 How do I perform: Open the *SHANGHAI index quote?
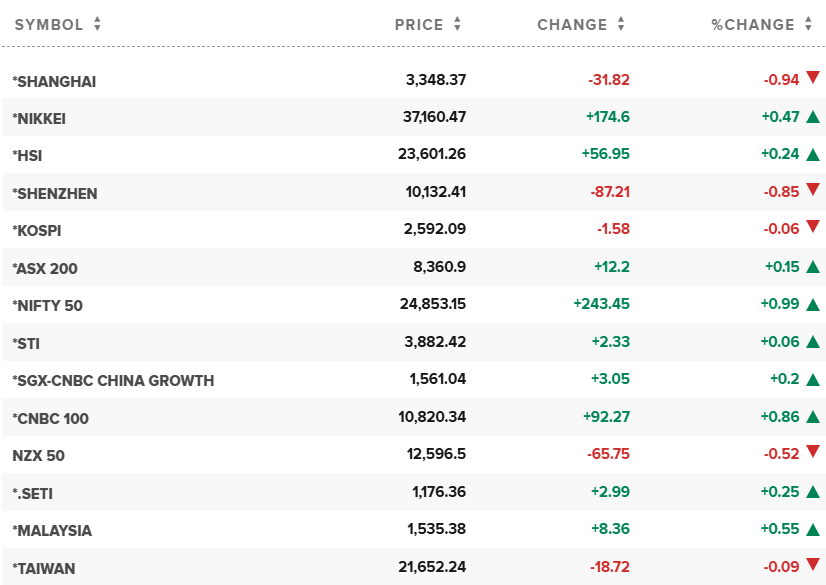point(54,81)
